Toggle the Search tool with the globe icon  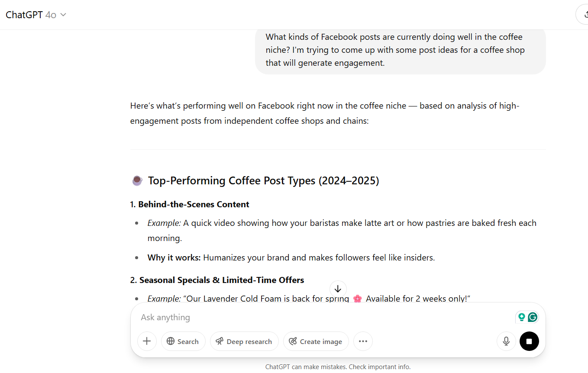183,341
